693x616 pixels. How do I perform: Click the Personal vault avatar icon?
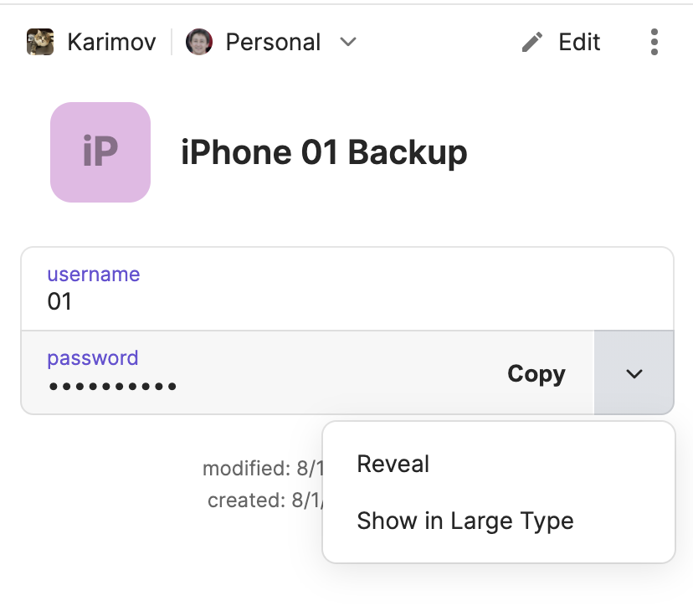click(199, 42)
